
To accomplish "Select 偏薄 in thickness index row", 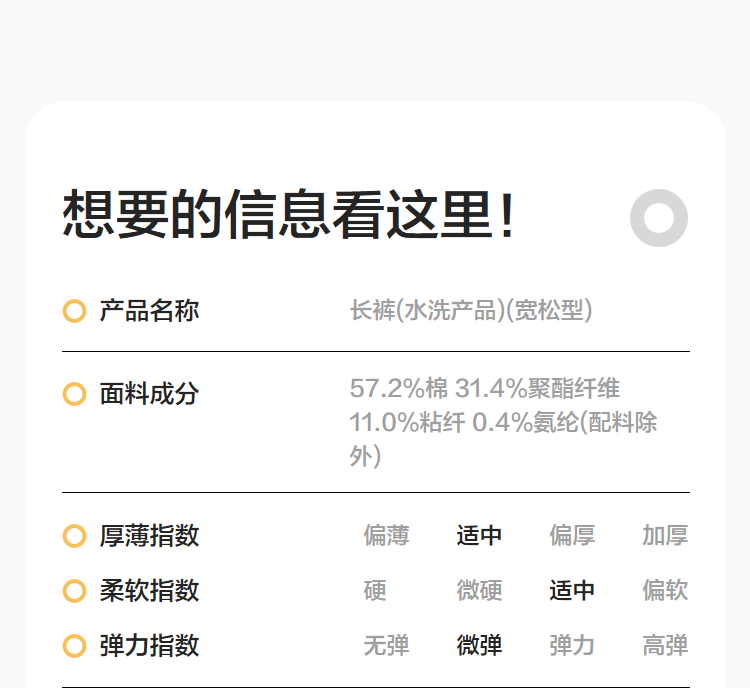I will point(386,536).
